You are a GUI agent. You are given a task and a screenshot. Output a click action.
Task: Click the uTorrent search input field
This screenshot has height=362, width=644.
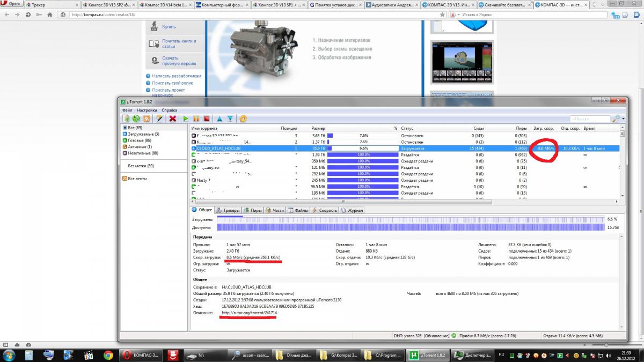(589, 119)
